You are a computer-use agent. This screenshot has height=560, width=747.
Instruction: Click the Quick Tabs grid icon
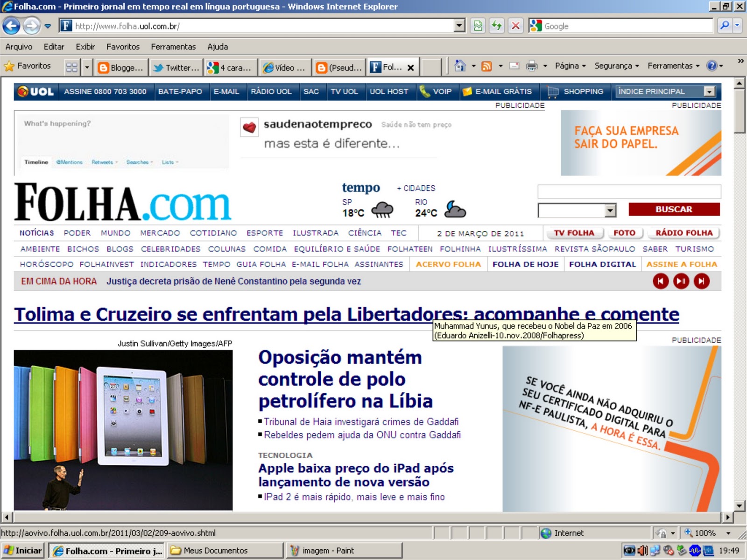point(72,68)
